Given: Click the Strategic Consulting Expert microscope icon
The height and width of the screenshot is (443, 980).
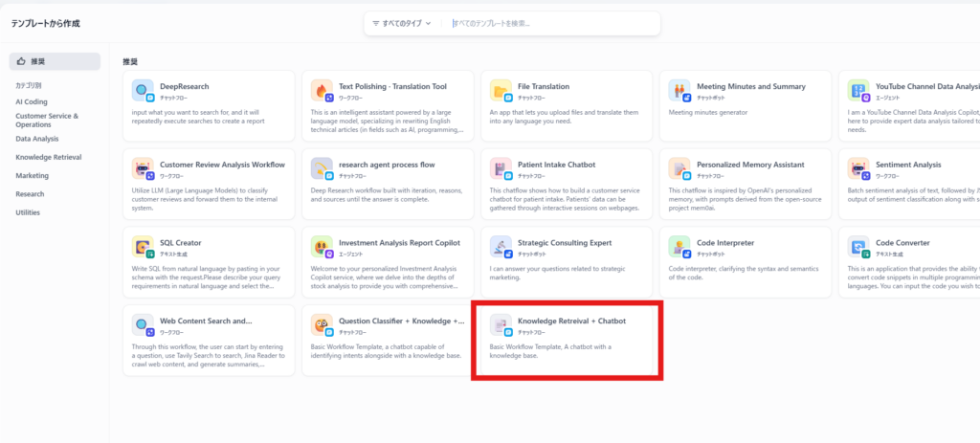Looking at the screenshot, I should (x=501, y=248).
